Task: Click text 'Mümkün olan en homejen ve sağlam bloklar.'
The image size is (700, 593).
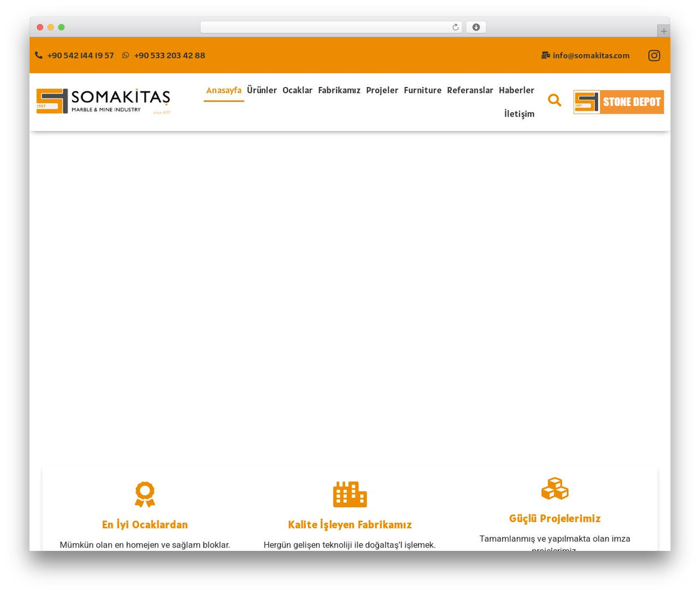Action: click(145, 545)
